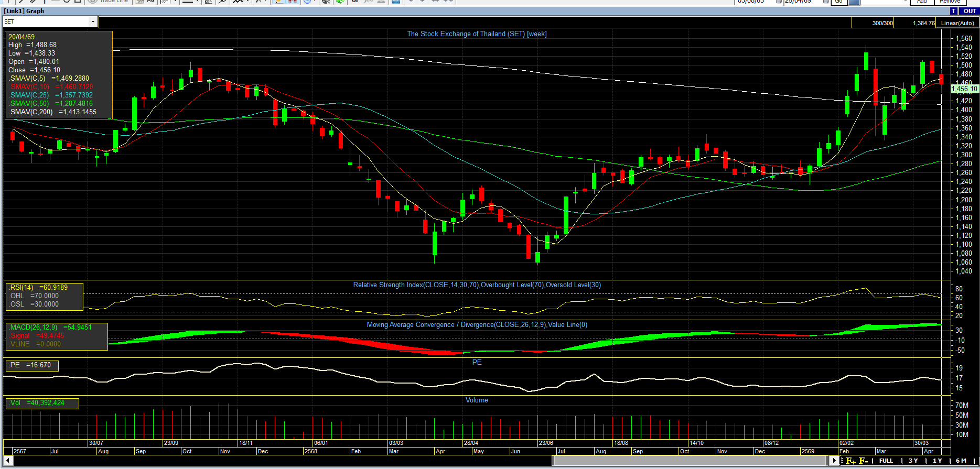Click the 30/03 date on the time axis
980x469 pixels.
click(921, 443)
